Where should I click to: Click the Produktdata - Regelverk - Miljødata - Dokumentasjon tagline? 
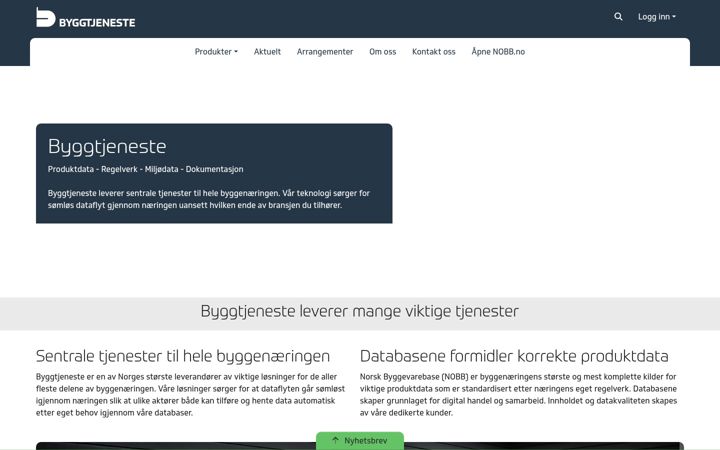coord(146,169)
